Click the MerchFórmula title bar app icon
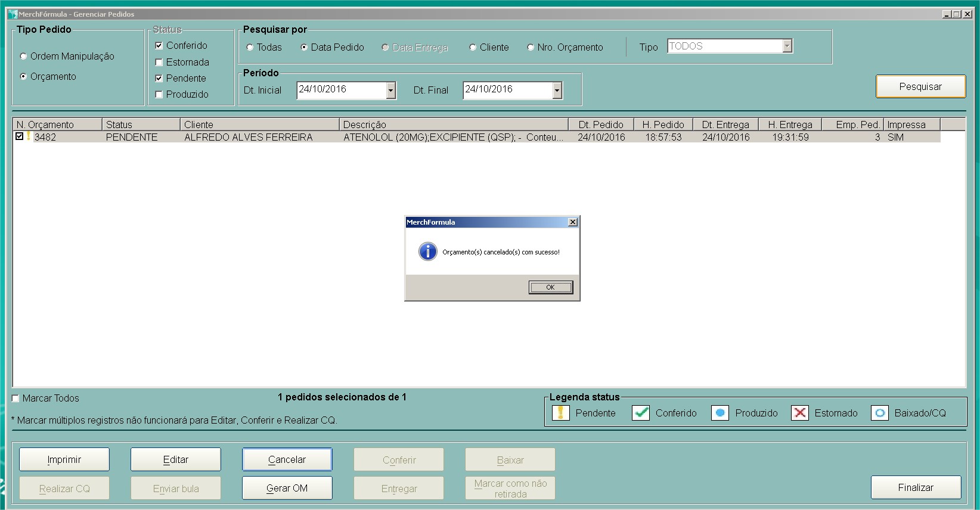 13,14
